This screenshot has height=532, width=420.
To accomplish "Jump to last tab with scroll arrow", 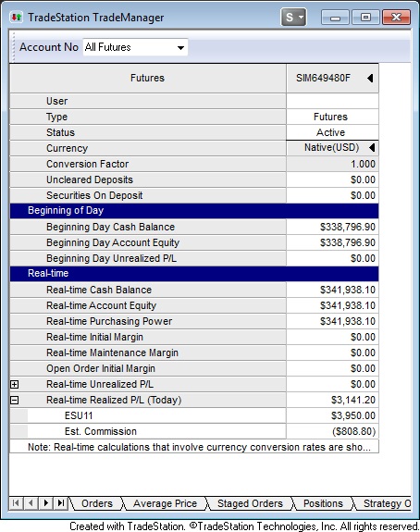I will tap(61, 502).
